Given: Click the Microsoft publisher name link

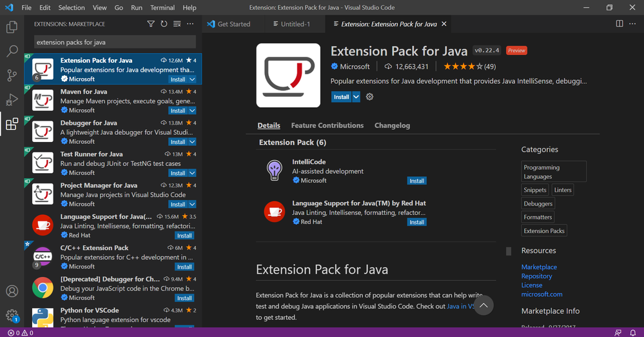Looking at the screenshot, I should pos(355,66).
